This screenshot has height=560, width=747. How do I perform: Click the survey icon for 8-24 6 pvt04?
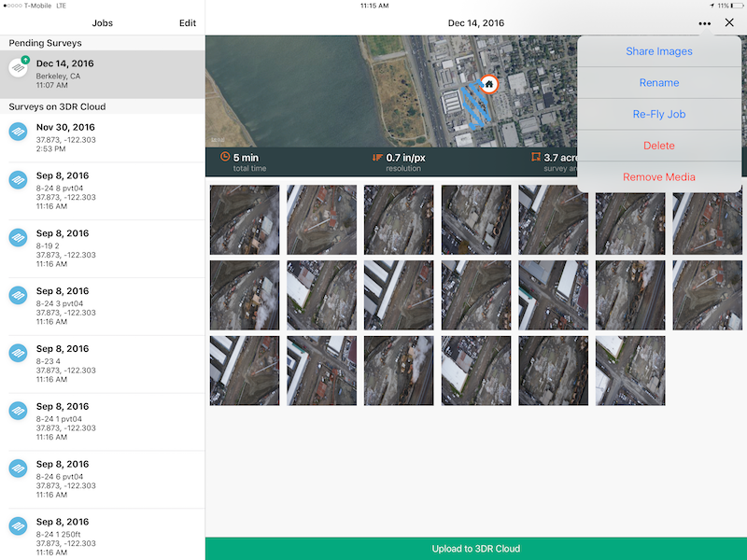click(18, 469)
